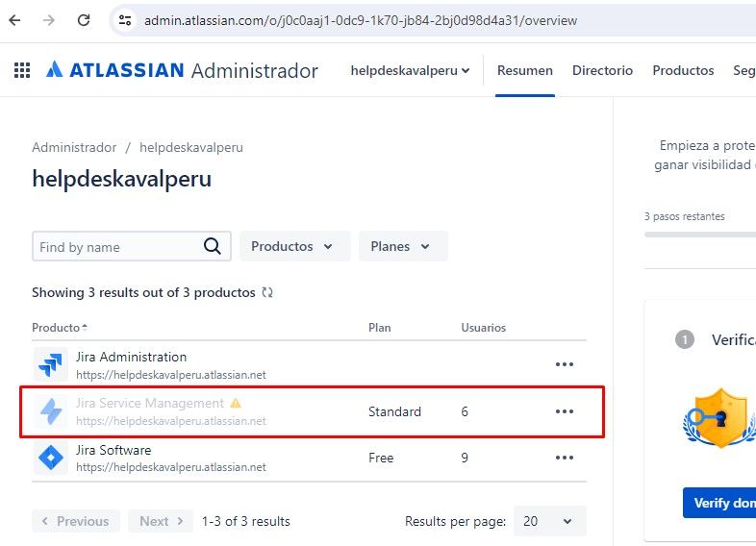Focus the Find by name search field
756x546 pixels.
pos(132,246)
